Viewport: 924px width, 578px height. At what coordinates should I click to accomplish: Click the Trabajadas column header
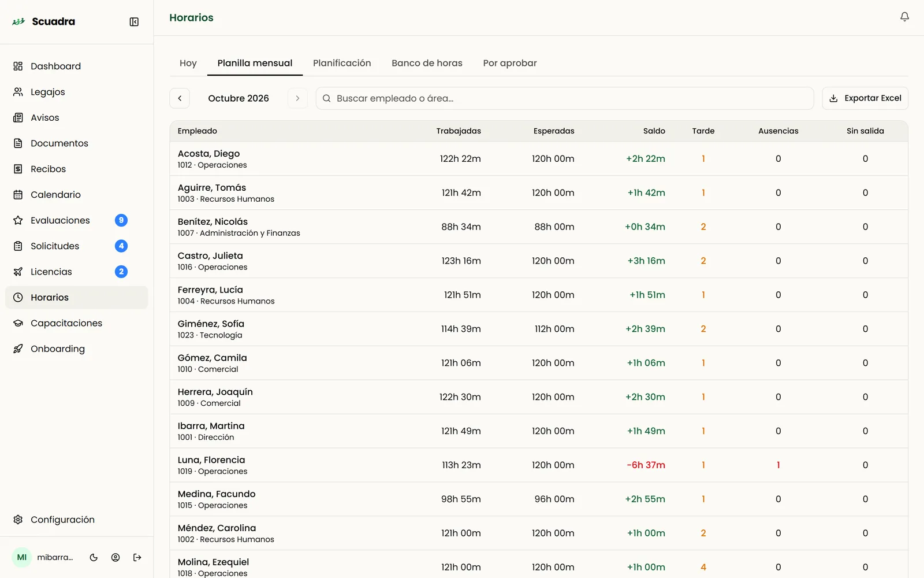point(459,131)
